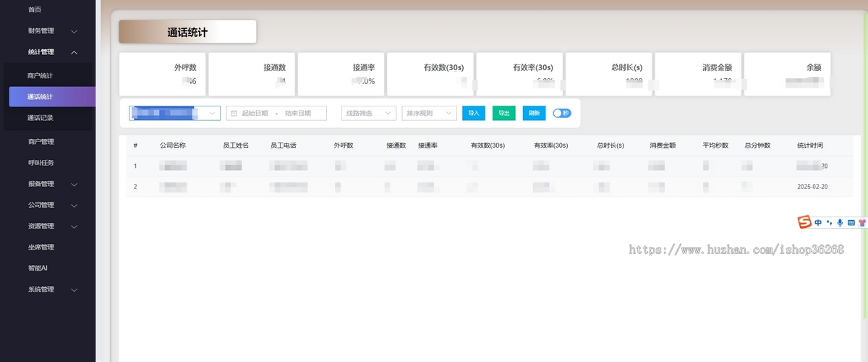Click the 总分钟数 column header
The height and width of the screenshot is (362, 868).
758,146
